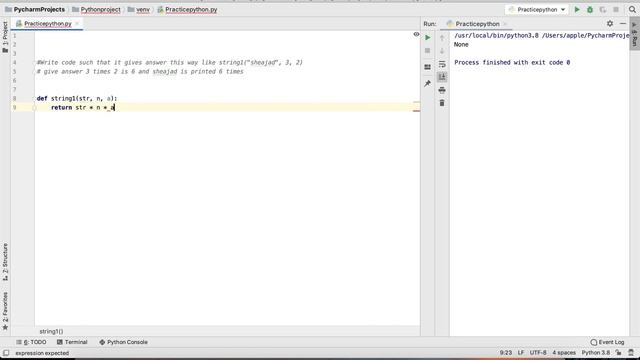Click the stop button in top toolbar
Image resolution: width=640 pixels, height=360 pixels.
pos(616,9)
